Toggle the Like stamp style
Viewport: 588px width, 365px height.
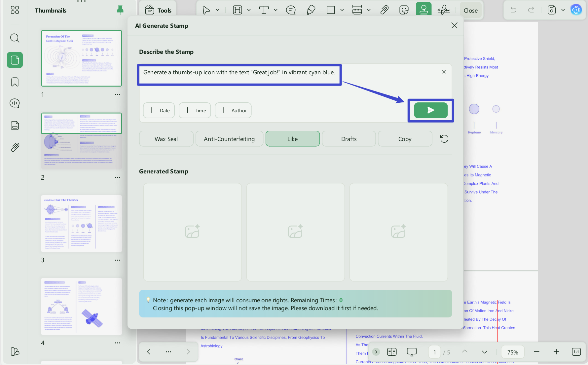pos(292,139)
